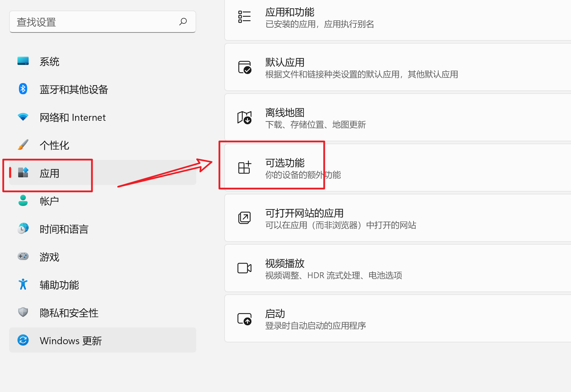The height and width of the screenshot is (392, 571).
Task: Click the 应用 apps icon
Action: (x=23, y=172)
